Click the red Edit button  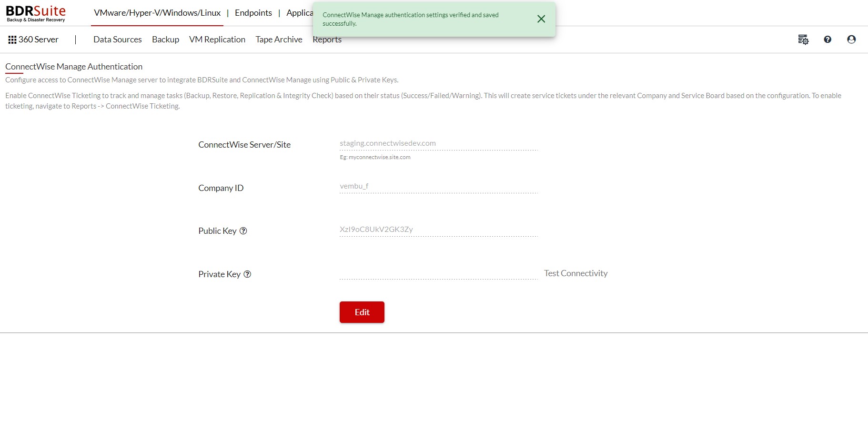point(362,312)
